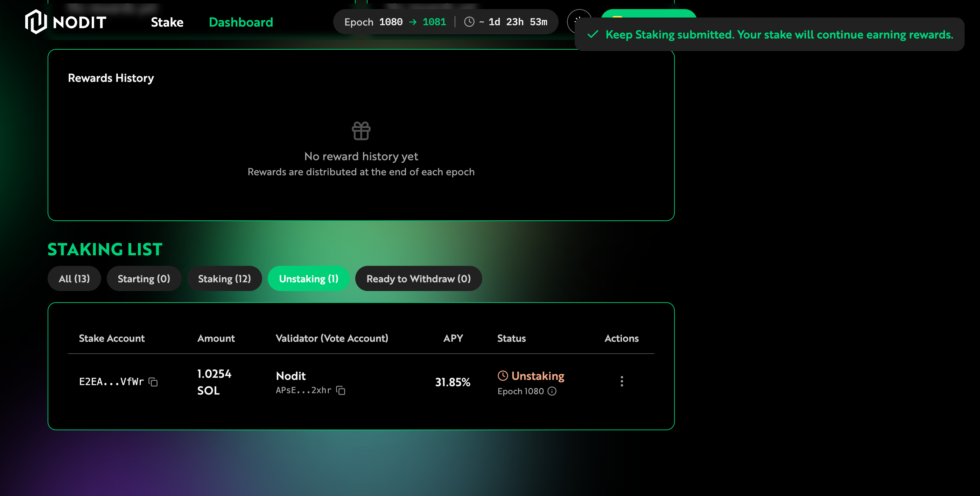The image size is (980, 496).
Task: Click the Nodit logo
Action: [65, 22]
